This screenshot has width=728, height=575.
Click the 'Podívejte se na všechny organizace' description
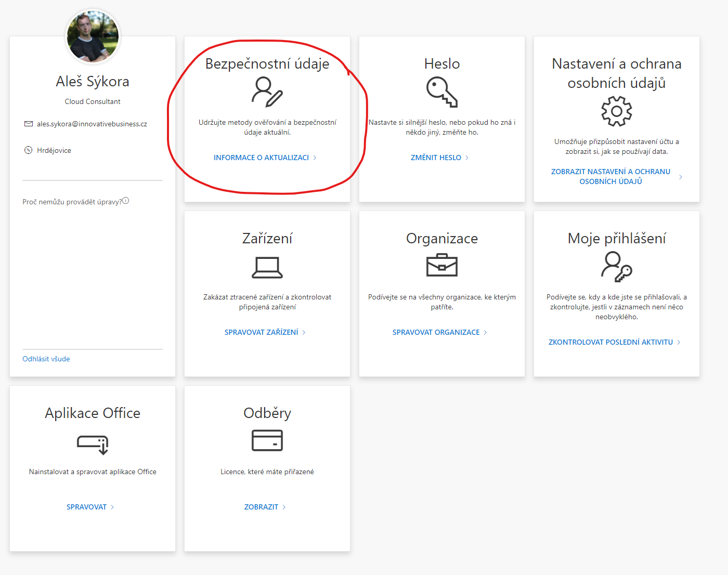442,302
